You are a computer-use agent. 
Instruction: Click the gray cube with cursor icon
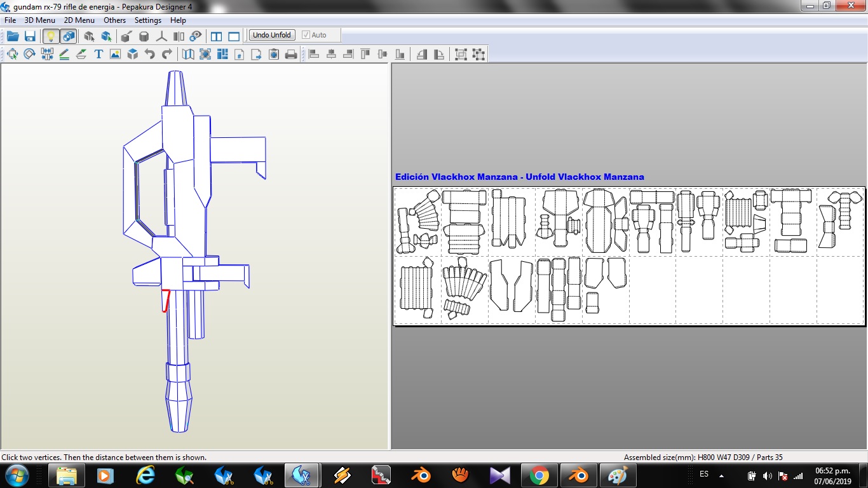tap(89, 36)
